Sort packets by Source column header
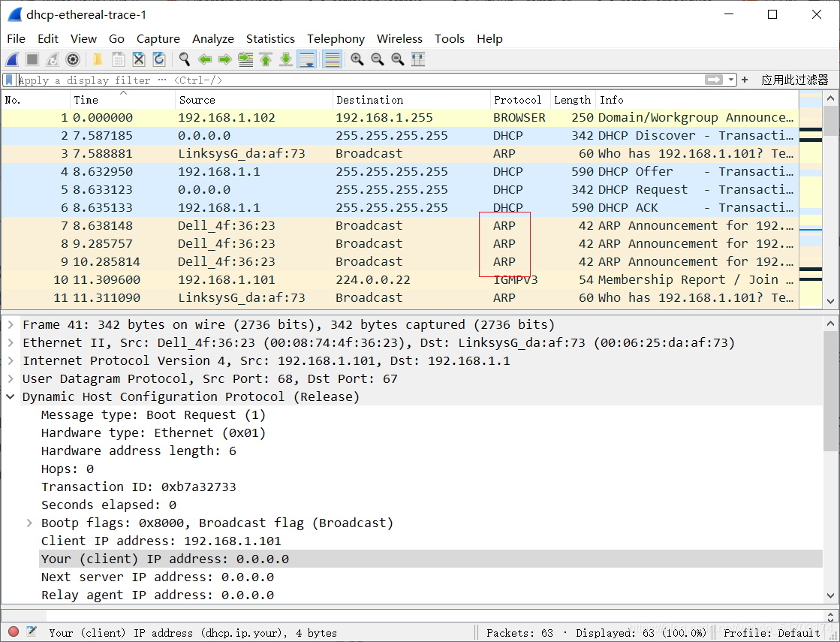This screenshot has width=840, height=642. (254, 100)
